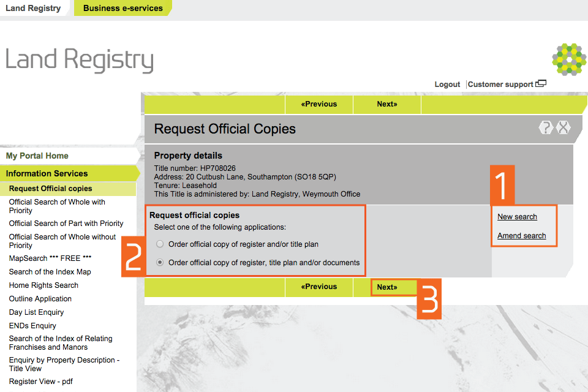Open My Portal Home in sidebar
This screenshot has height=392, width=588.
pyautogui.click(x=37, y=156)
